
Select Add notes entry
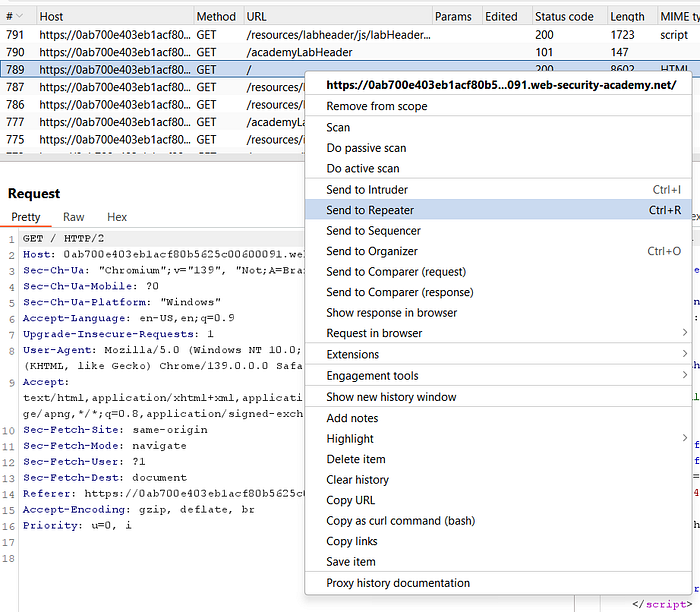point(498,418)
